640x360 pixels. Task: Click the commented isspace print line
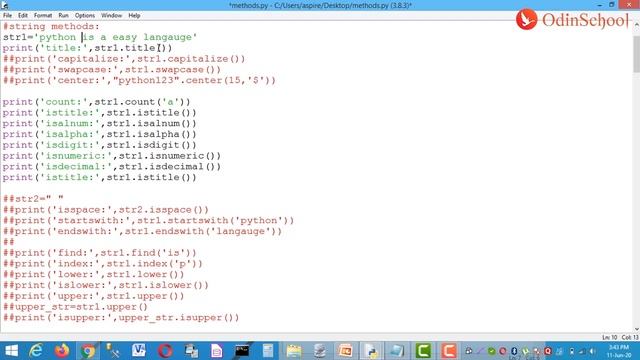click(x=106, y=210)
